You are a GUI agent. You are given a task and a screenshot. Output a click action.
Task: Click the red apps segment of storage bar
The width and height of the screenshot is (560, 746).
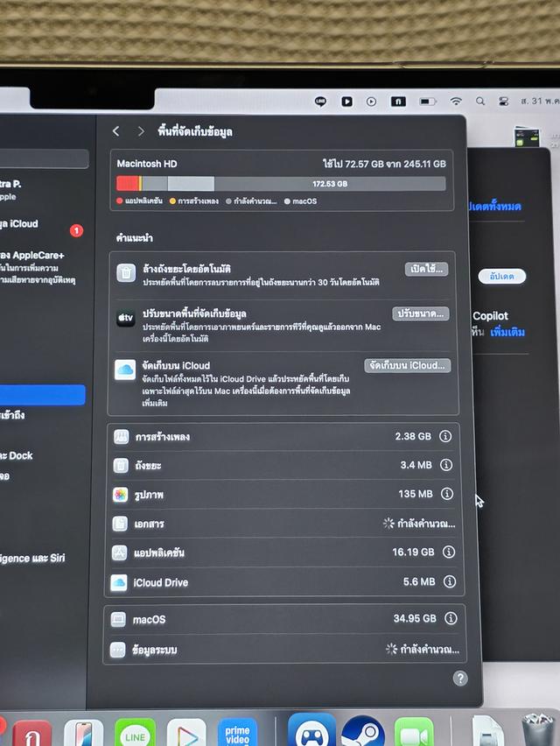[x=128, y=184]
